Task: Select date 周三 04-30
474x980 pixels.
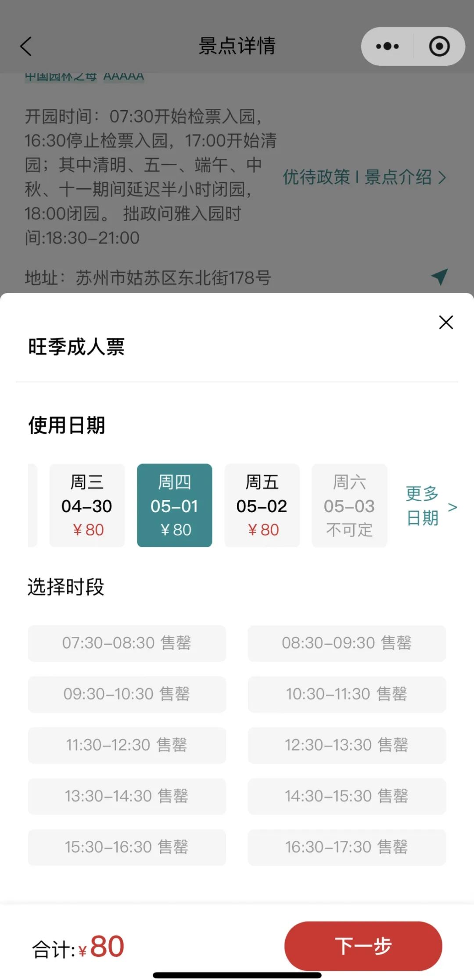Action: [87, 505]
